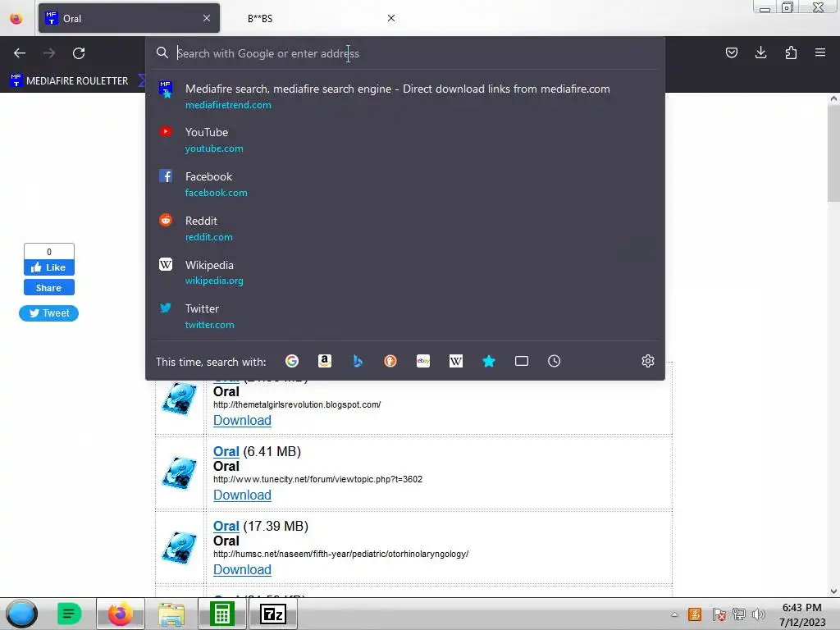Search this time with Bing icon
840x630 pixels.
coord(358,361)
